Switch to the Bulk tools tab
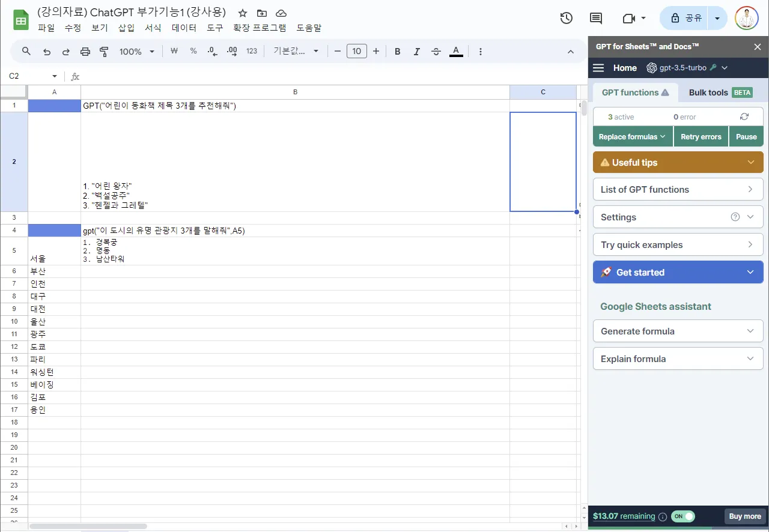Viewport: 769px width, 532px height. tap(720, 92)
